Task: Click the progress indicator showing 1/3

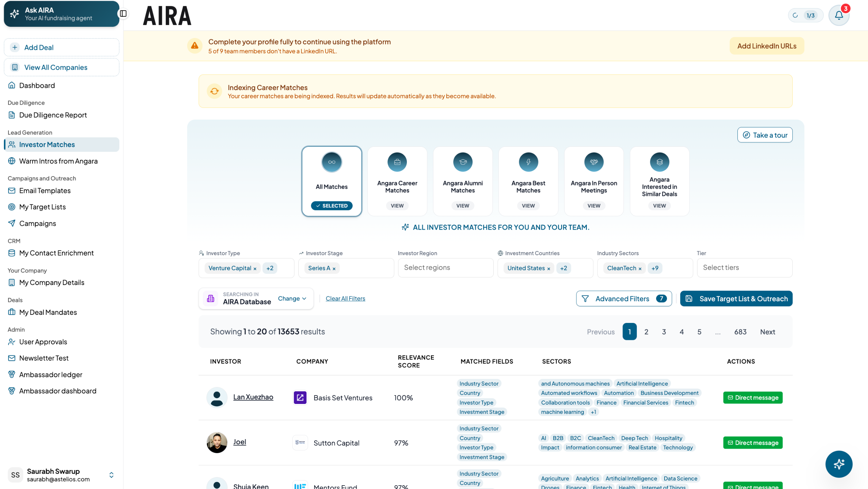Action: 805,15
